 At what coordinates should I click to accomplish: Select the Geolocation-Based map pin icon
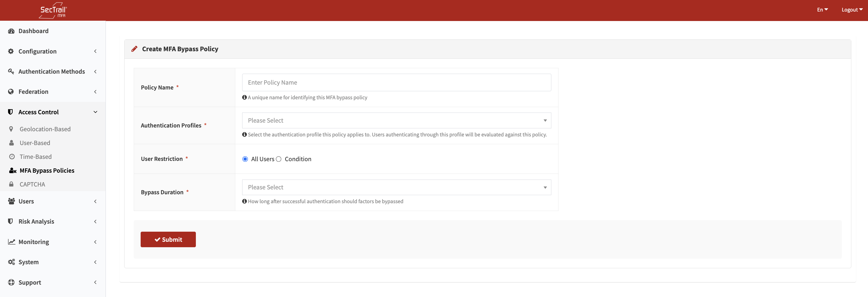coord(11,129)
